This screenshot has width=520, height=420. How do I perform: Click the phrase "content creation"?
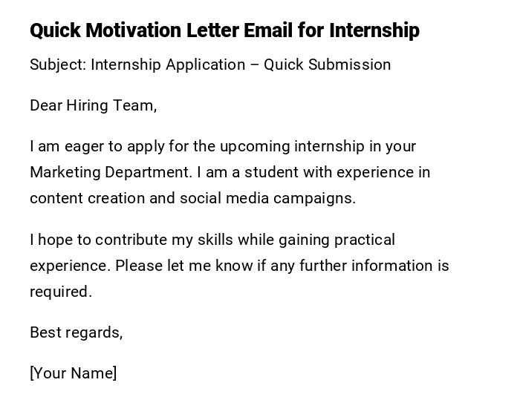click(x=87, y=198)
